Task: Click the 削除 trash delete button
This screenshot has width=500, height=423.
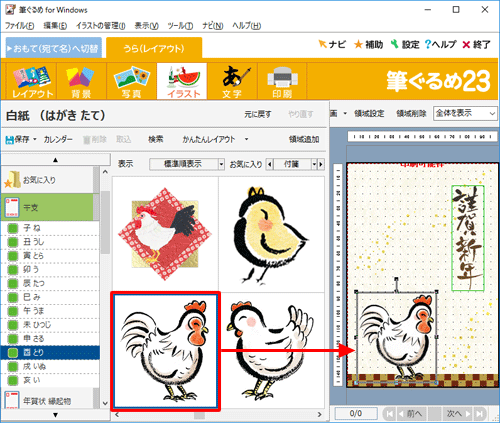Action: (94, 139)
